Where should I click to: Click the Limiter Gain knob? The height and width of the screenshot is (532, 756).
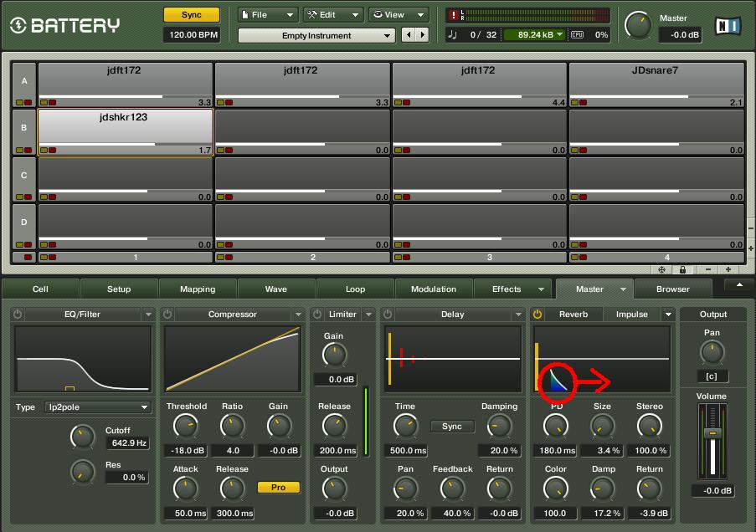pos(334,356)
